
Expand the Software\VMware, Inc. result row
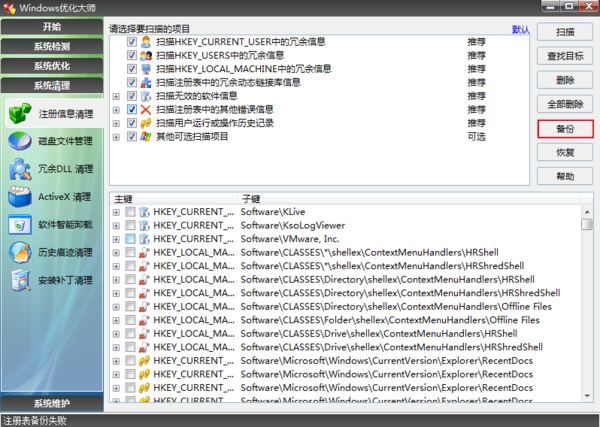point(116,239)
